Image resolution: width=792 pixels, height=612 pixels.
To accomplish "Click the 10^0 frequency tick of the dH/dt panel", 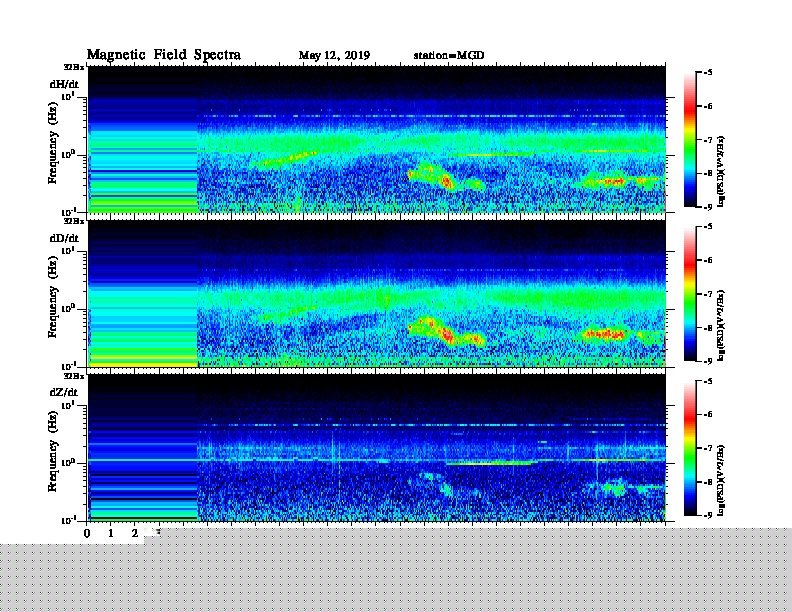I will click(x=68, y=154).
